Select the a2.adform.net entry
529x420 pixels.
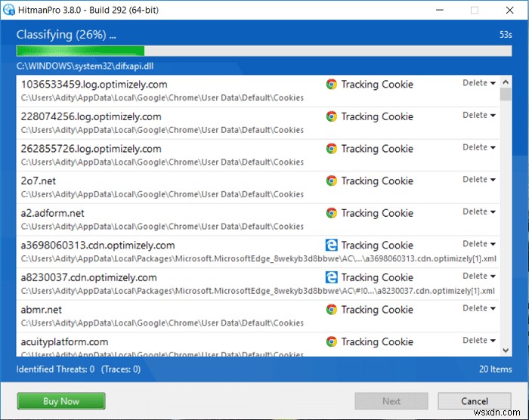pos(258,220)
